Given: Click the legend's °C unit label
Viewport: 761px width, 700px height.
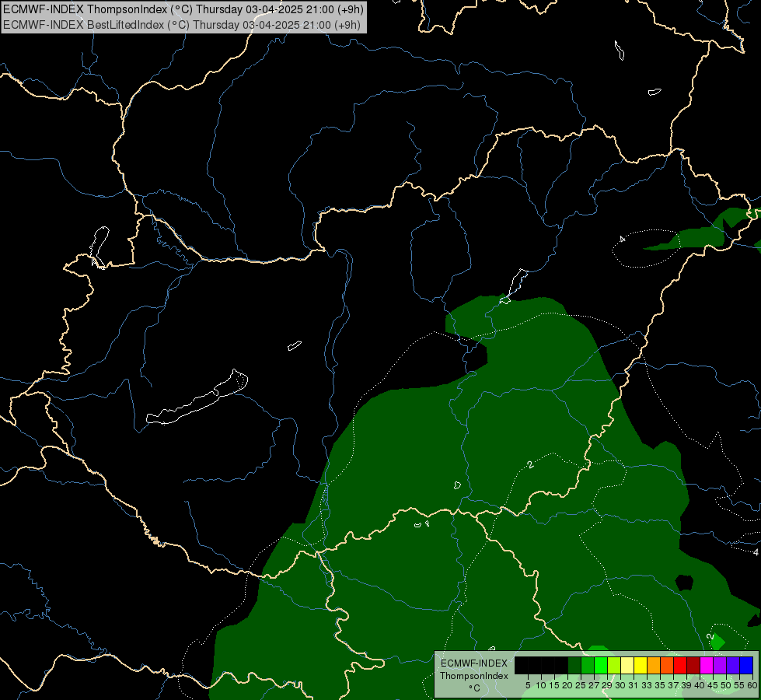Looking at the screenshot, I should click(474, 688).
